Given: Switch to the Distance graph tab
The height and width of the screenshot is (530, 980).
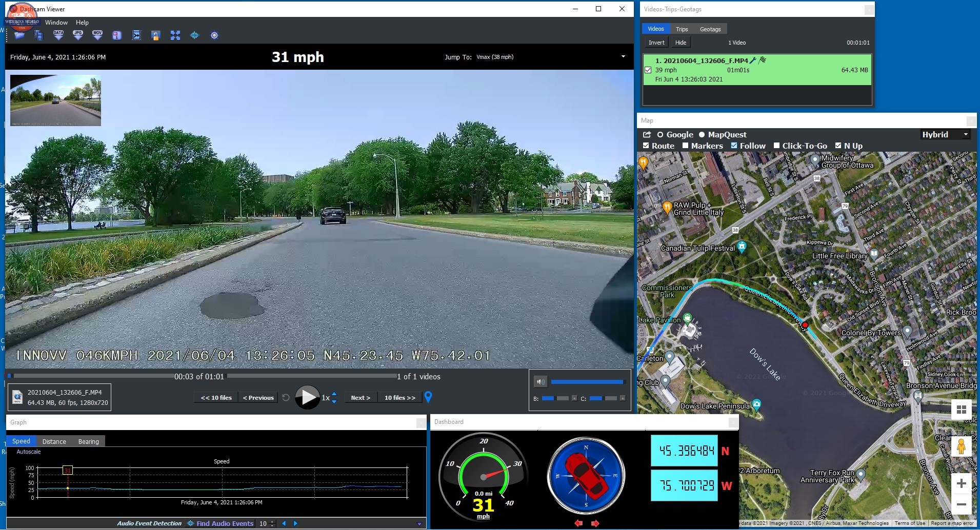Looking at the screenshot, I should (x=54, y=441).
